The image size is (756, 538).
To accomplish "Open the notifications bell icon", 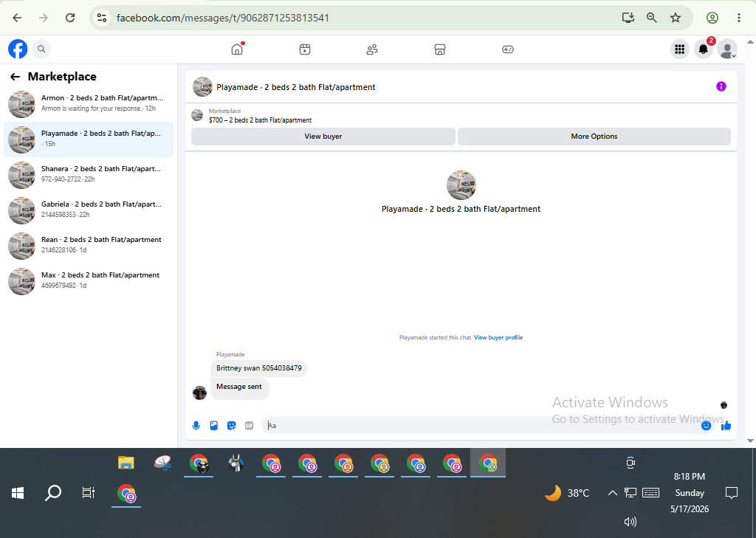I will [704, 49].
